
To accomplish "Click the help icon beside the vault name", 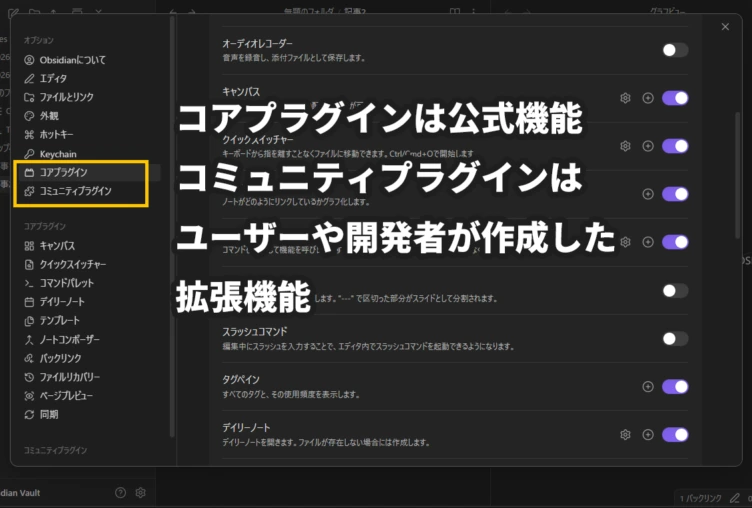I will 121,492.
